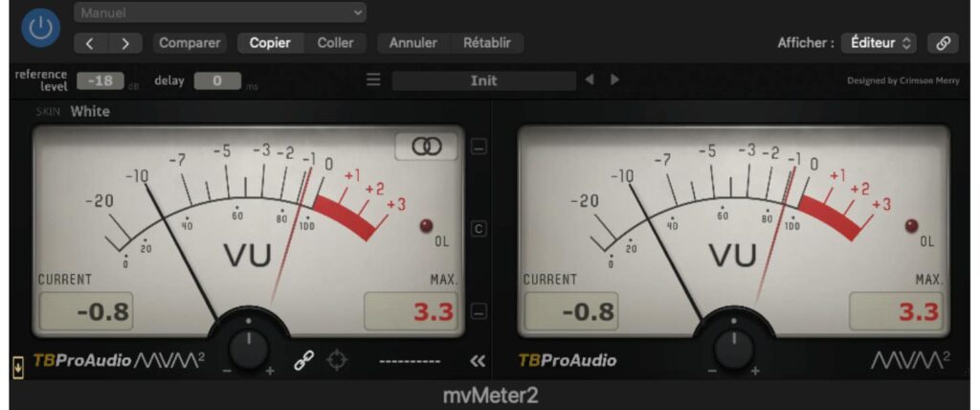Click the yellow download arrow icon
The height and width of the screenshot is (410, 980).
point(18,368)
